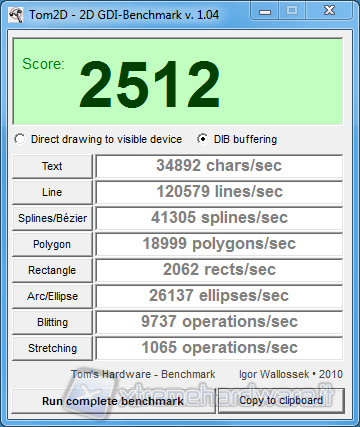Click the 34892 chars/sec result field
Image resolution: width=360 pixels, height=427 pixels.
[219, 166]
